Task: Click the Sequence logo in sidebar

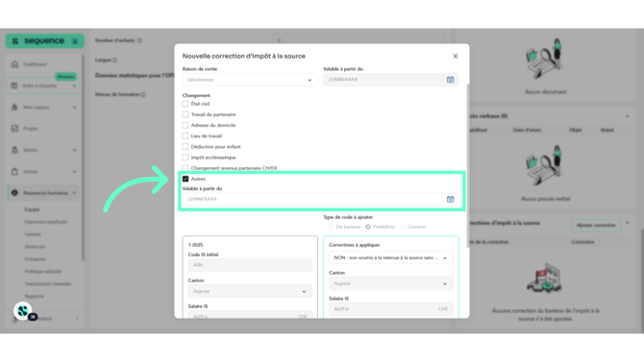Action: pos(44,40)
